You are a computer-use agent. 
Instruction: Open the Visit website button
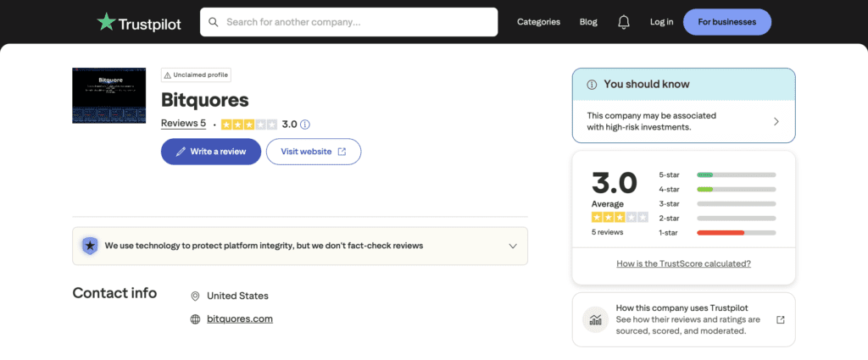pyautogui.click(x=313, y=152)
